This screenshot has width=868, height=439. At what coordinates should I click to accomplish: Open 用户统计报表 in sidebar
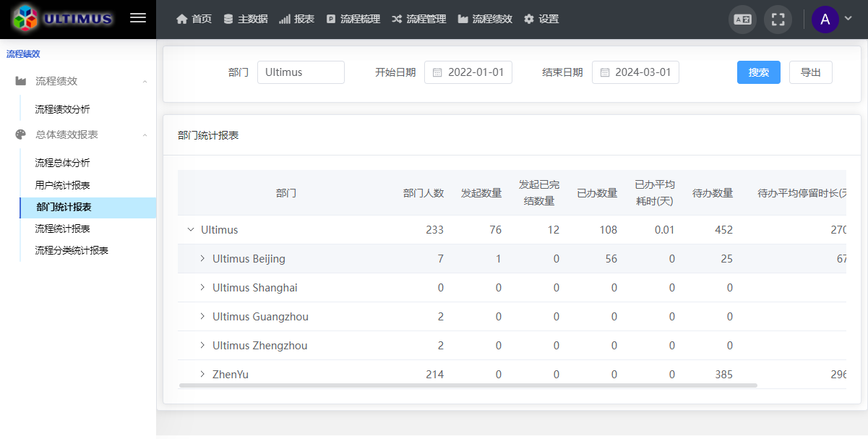pyautogui.click(x=63, y=185)
